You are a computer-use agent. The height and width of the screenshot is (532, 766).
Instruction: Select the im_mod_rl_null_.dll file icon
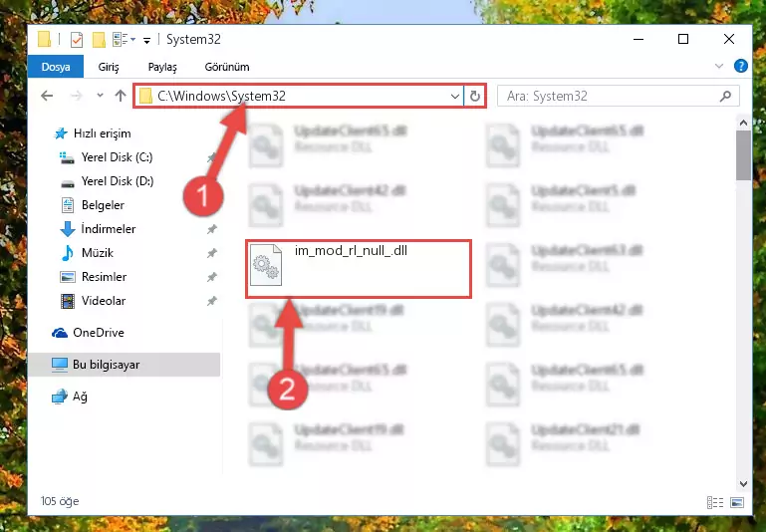[266, 265]
